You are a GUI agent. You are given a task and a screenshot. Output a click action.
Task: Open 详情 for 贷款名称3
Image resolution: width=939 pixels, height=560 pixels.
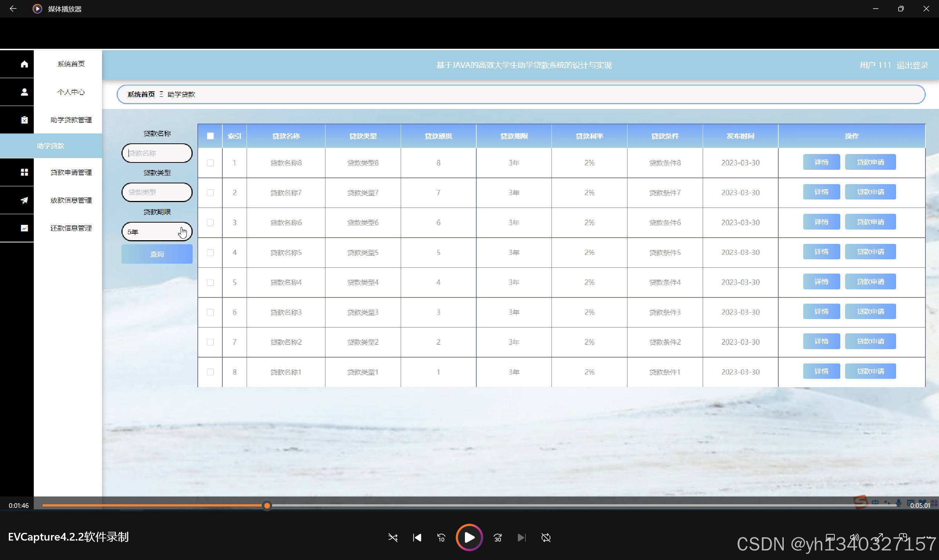pyautogui.click(x=821, y=312)
